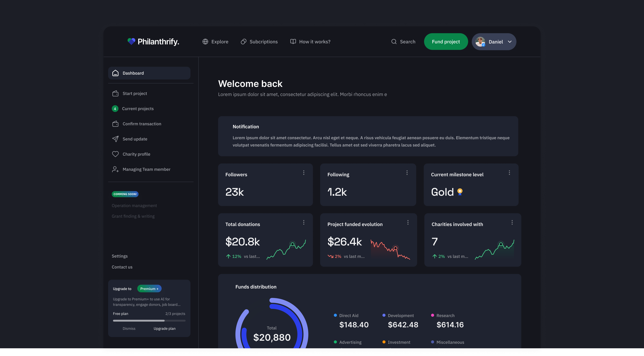The height and width of the screenshot is (356, 644).
Task: Click Daniel's avatar thumbnail
Action: coord(480,42)
